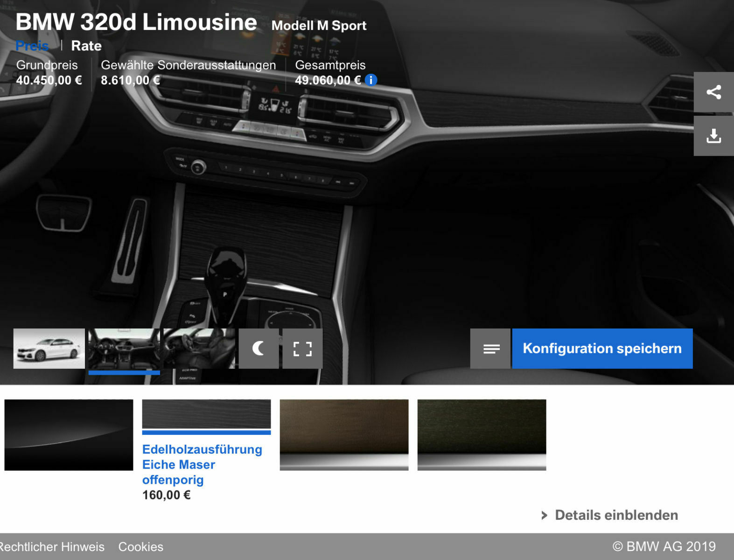Select the seats interior view thumbnail
734x560 pixels.
[x=199, y=349]
